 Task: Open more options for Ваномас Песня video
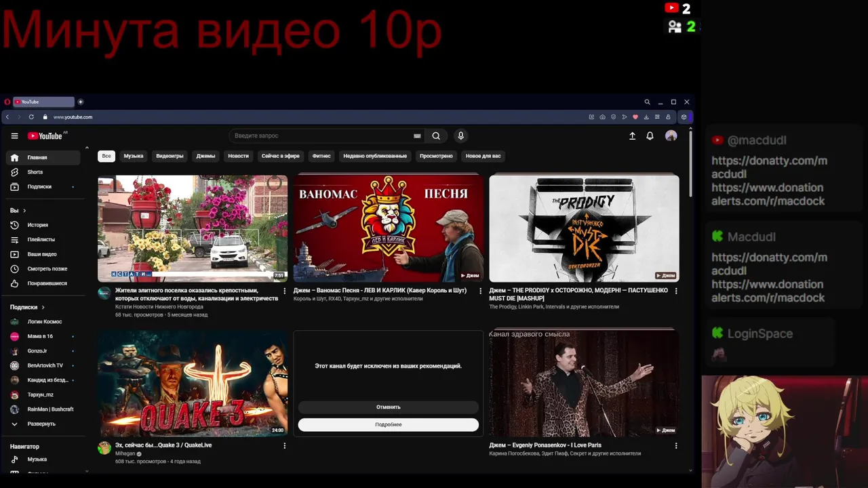[x=481, y=291]
